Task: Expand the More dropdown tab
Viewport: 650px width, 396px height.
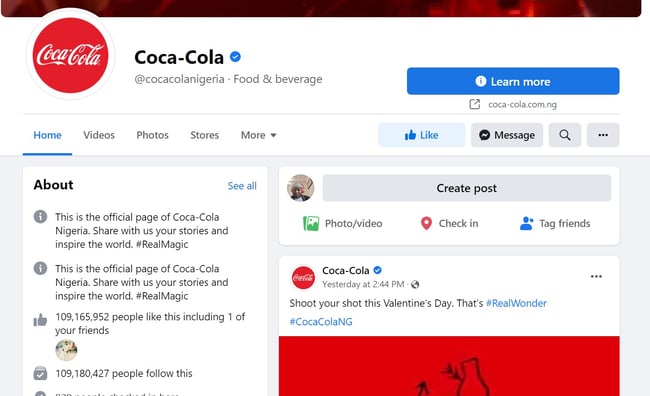Action: [x=258, y=135]
